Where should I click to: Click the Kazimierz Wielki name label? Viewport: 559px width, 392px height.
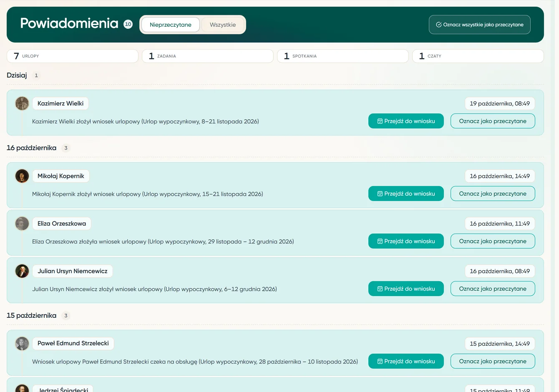pyautogui.click(x=60, y=103)
